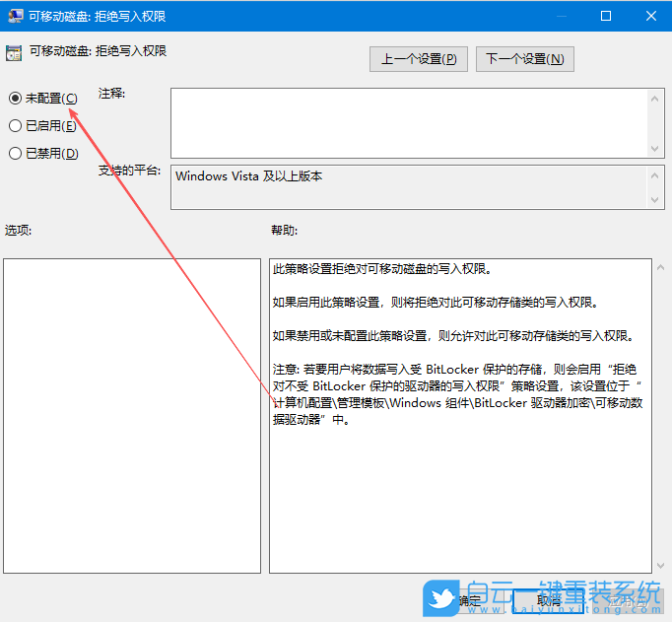Click the help text '此策略设置拒绝对可移动磁盘的写入权限。'

(382, 269)
